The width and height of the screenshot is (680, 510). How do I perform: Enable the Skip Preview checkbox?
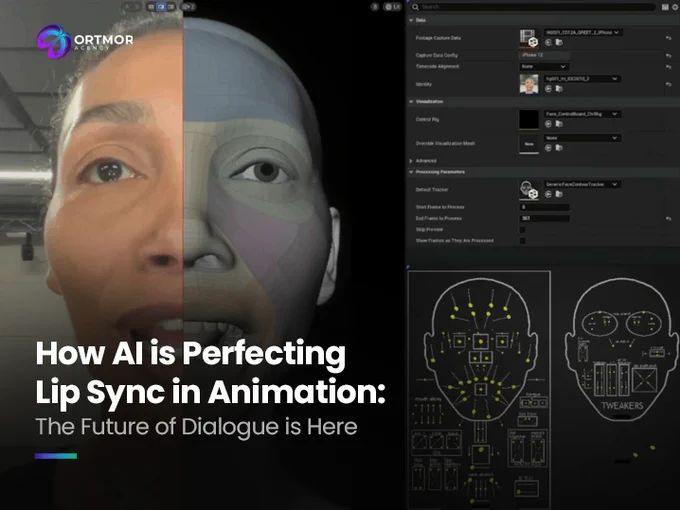[523, 230]
